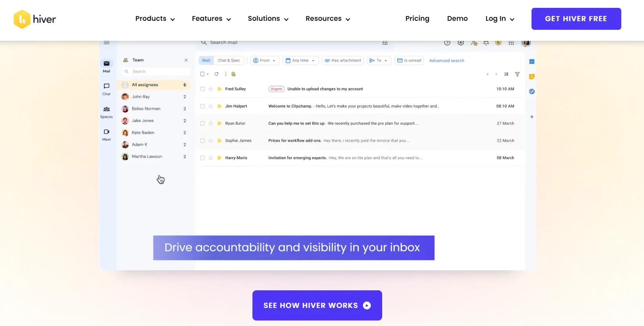The image size is (644, 326).
Task: Click the yellow Hiver shield icon
Action: 498,43
